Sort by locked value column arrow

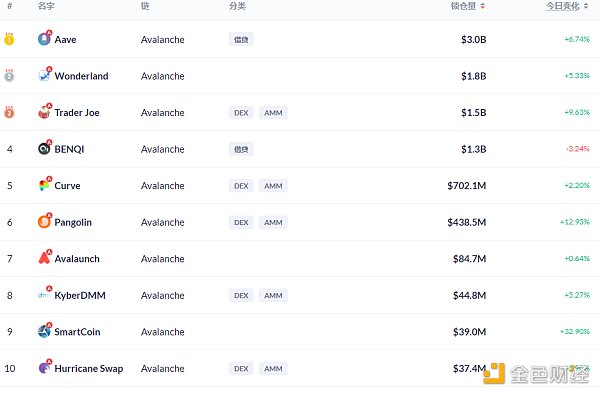pos(483,6)
